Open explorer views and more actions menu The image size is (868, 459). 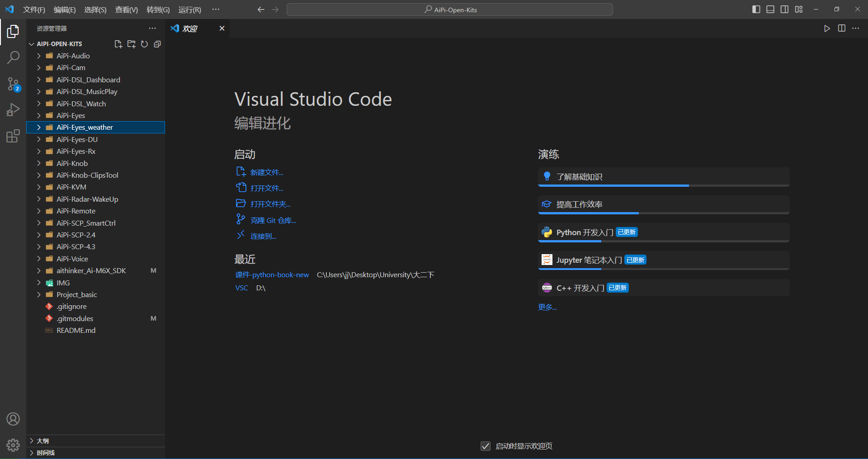pos(152,28)
